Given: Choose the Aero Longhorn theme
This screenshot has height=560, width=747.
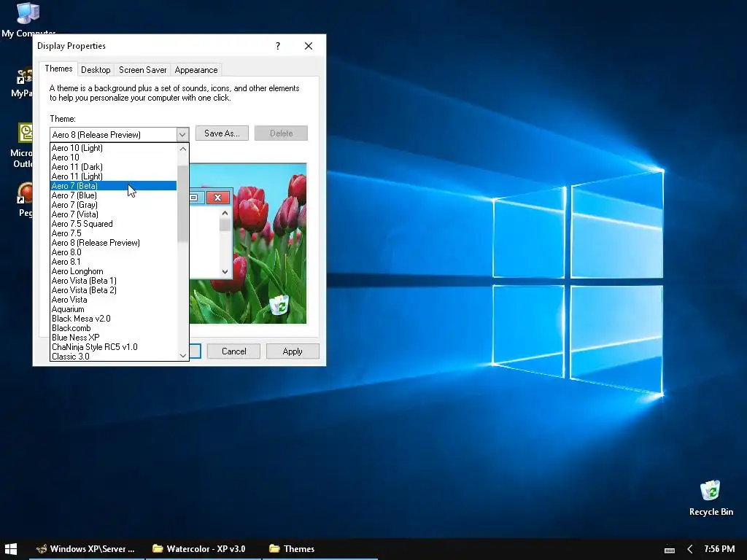Looking at the screenshot, I should (x=113, y=271).
